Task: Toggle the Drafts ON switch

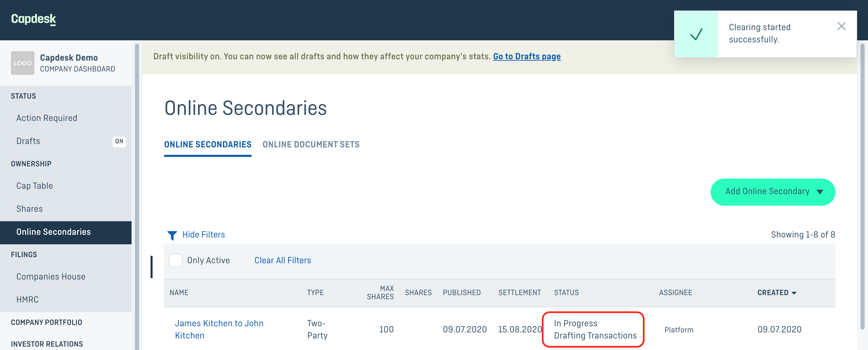Action: click(x=119, y=141)
